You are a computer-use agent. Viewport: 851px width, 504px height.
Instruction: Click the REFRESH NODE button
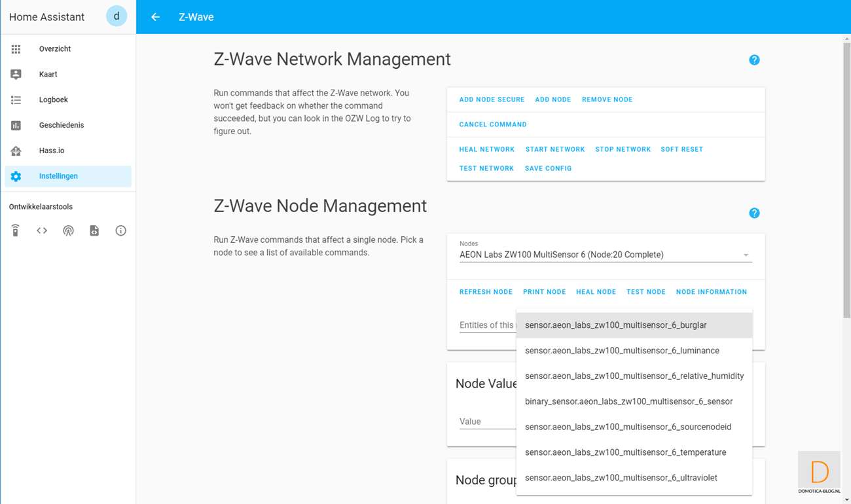[486, 292]
